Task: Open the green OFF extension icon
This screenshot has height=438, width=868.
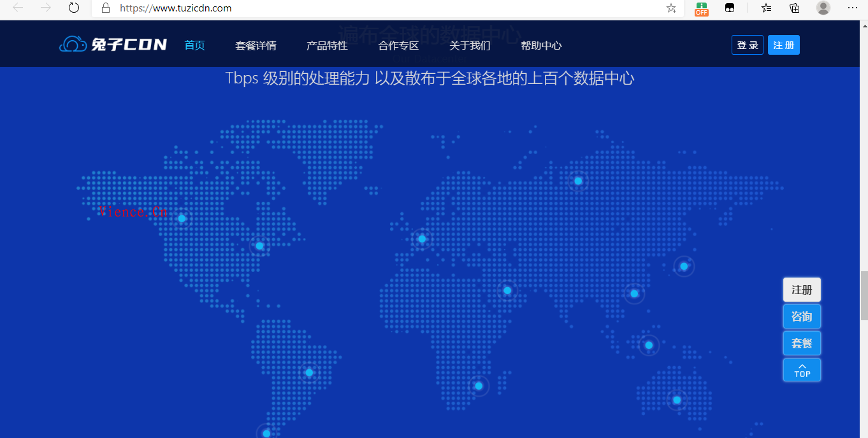Action: (701, 9)
